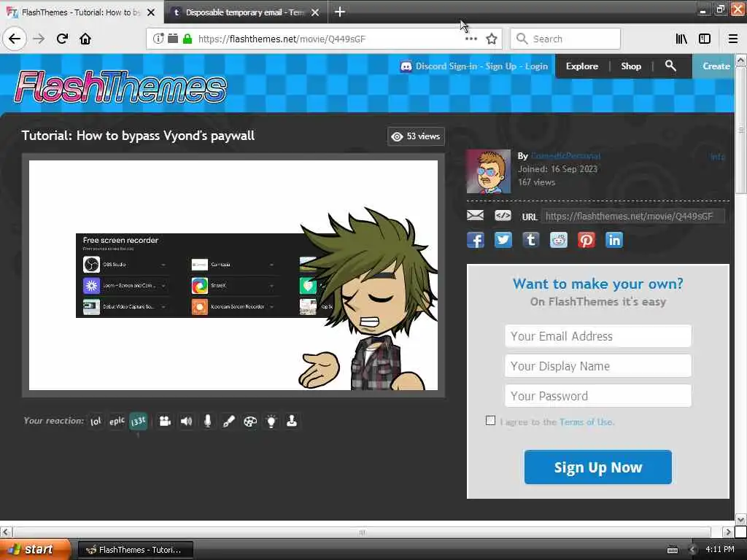
Task: Share on Tumblr
Action: click(x=531, y=240)
